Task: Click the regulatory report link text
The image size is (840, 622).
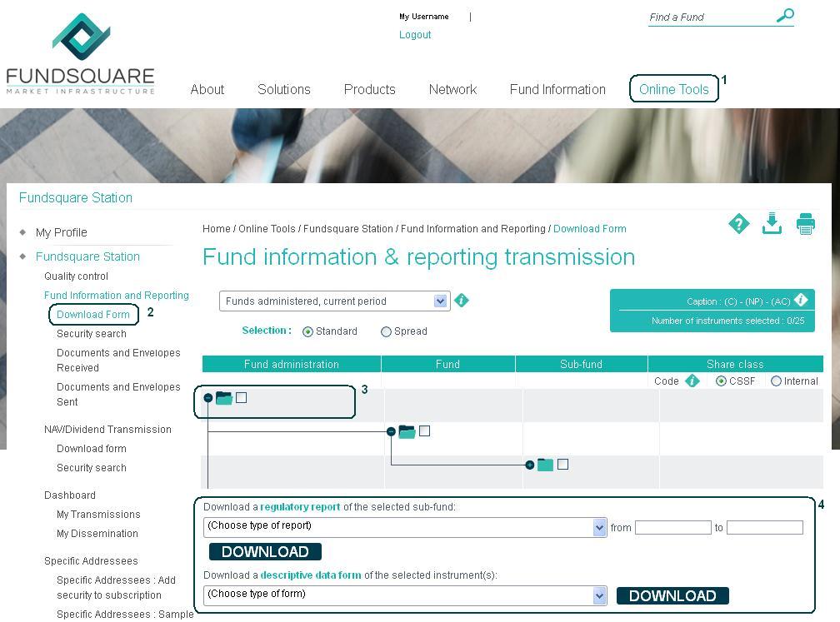Action: click(300, 507)
